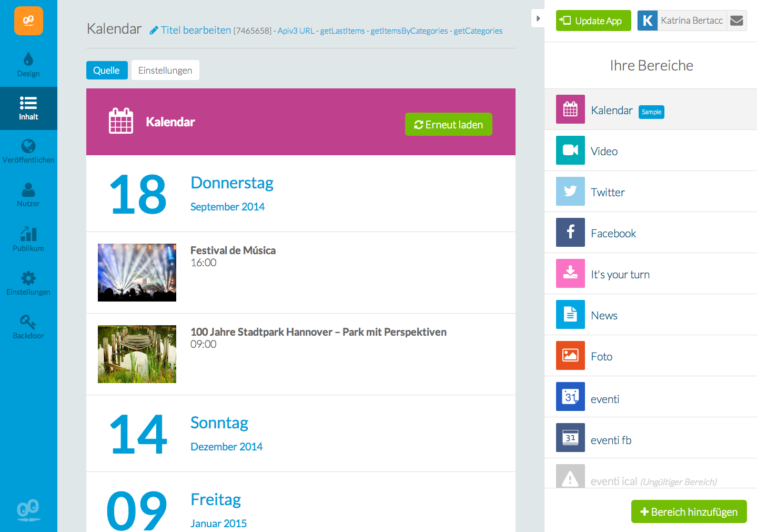This screenshot has width=757, height=532.
Task: Open the getCategories API link
Action: pos(478,31)
